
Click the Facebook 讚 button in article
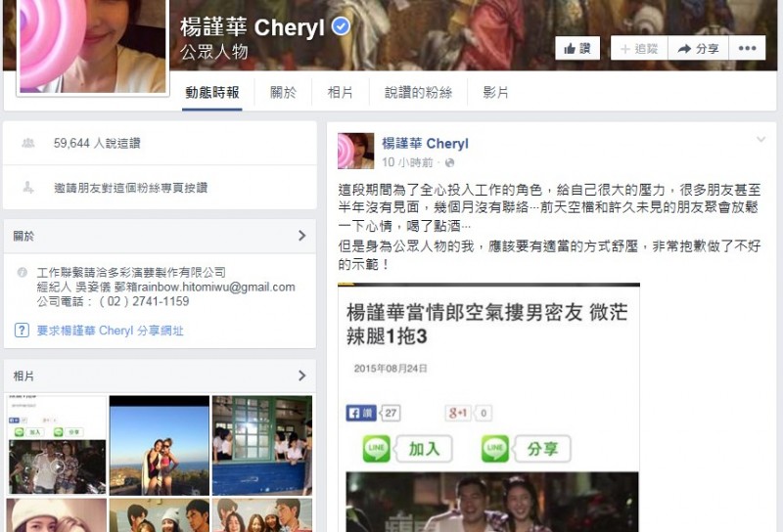360,413
